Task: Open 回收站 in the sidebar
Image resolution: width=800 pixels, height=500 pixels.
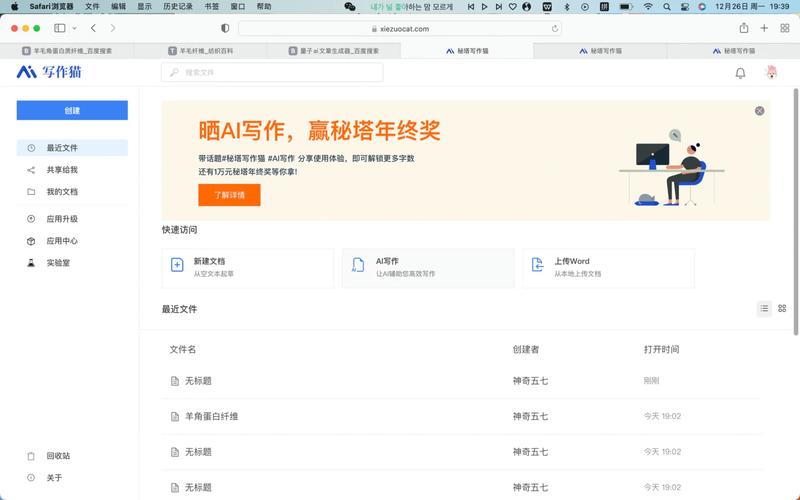Action: point(72,456)
